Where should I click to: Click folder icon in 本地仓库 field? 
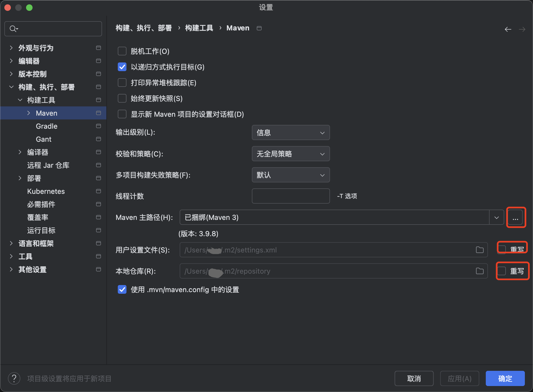coord(480,271)
